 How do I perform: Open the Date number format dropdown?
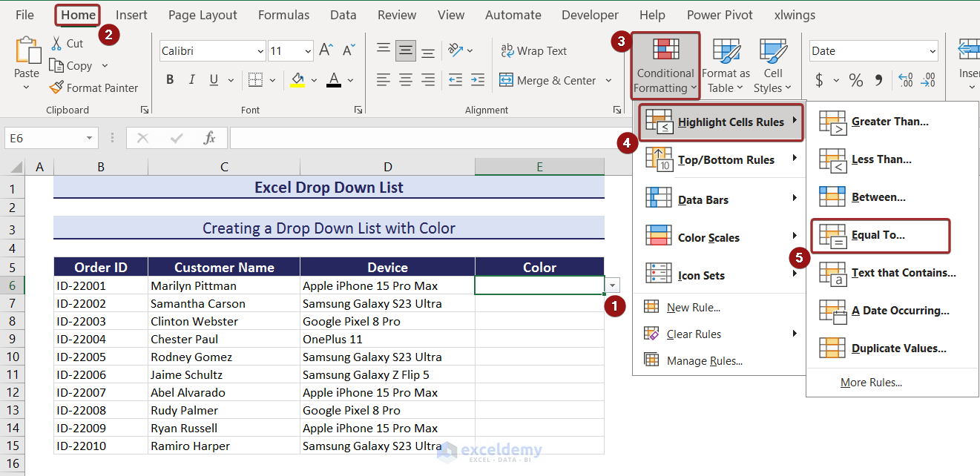tap(933, 51)
